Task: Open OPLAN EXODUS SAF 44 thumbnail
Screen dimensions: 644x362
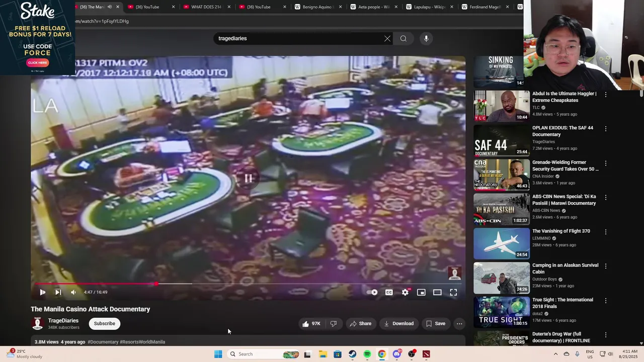Action: tap(502, 140)
